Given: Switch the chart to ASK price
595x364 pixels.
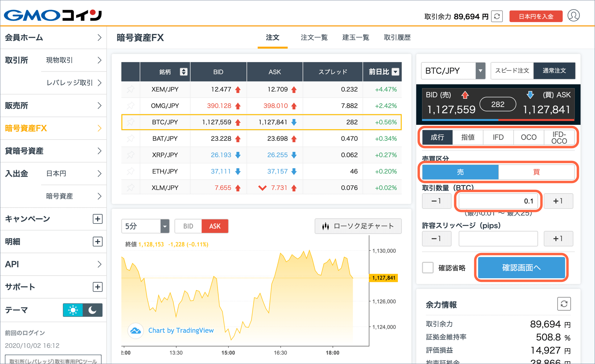Looking at the screenshot, I should click(215, 226).
